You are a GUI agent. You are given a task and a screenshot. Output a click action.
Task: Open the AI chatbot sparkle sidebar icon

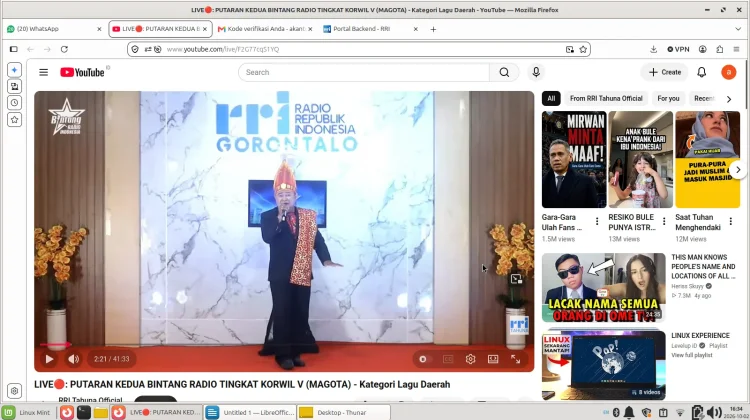[x=14, y=70]
